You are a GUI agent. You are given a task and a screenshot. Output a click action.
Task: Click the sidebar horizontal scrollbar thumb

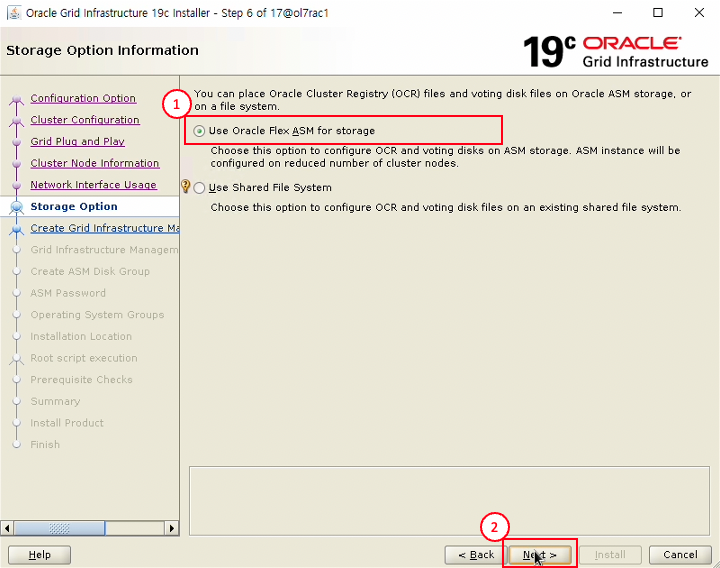59,528
